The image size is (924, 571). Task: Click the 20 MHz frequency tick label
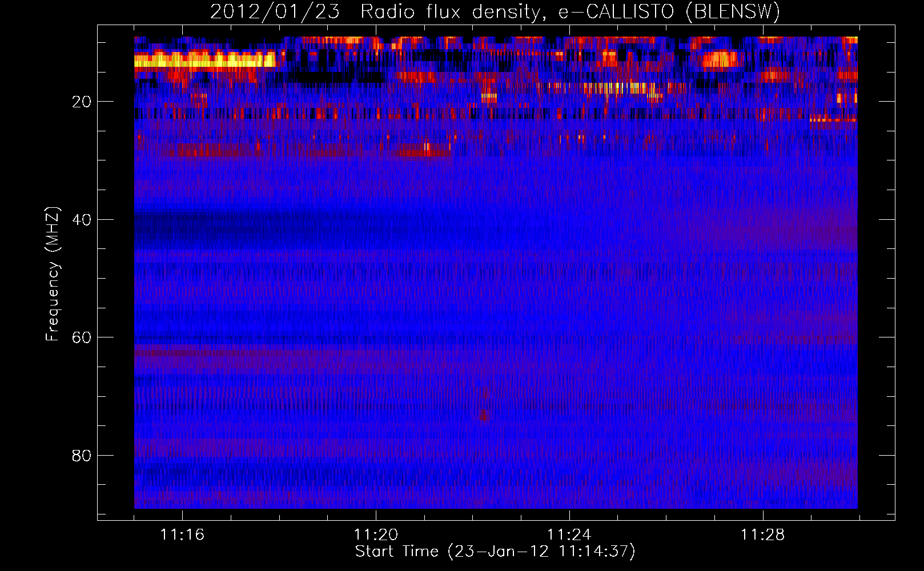(82, 102)
